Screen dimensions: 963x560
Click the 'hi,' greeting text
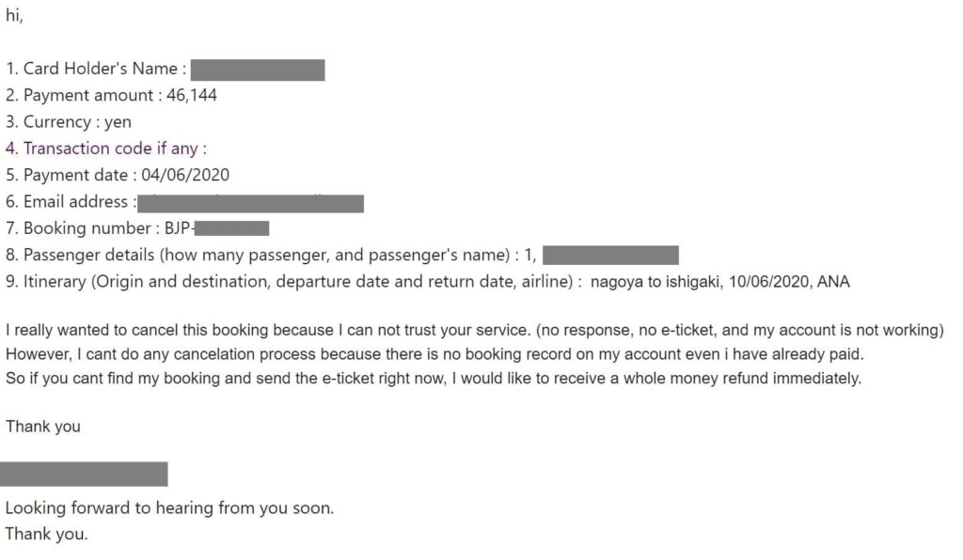(14, 15)
